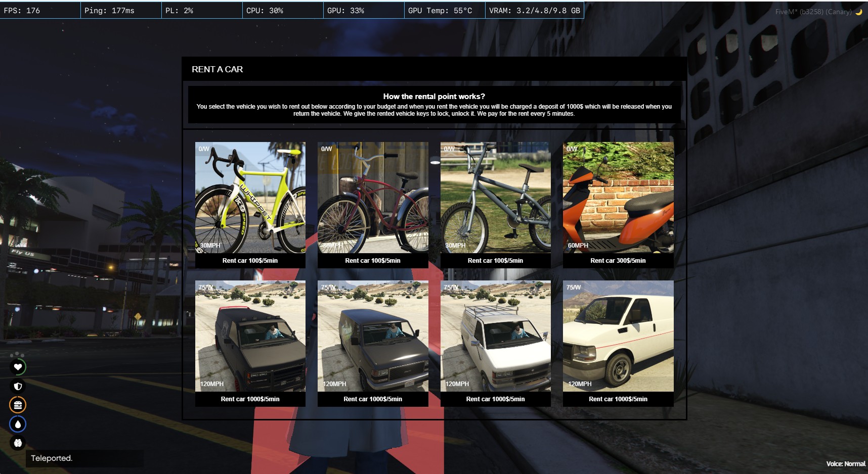This screenshot has height=474, width=868.
Task: Click the burger hunger status icon
Action: tap(18, 405)
